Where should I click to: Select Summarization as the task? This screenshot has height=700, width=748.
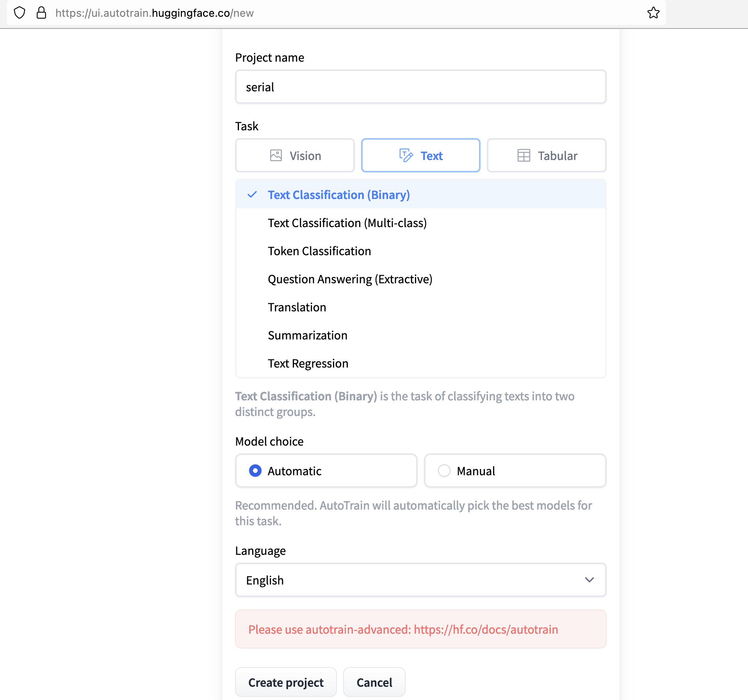(x=307, y=335)
